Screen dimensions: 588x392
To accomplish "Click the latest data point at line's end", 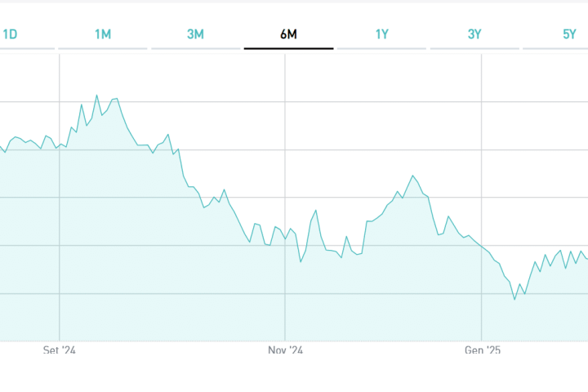I will pyautogui.click(x=586, y=258).
